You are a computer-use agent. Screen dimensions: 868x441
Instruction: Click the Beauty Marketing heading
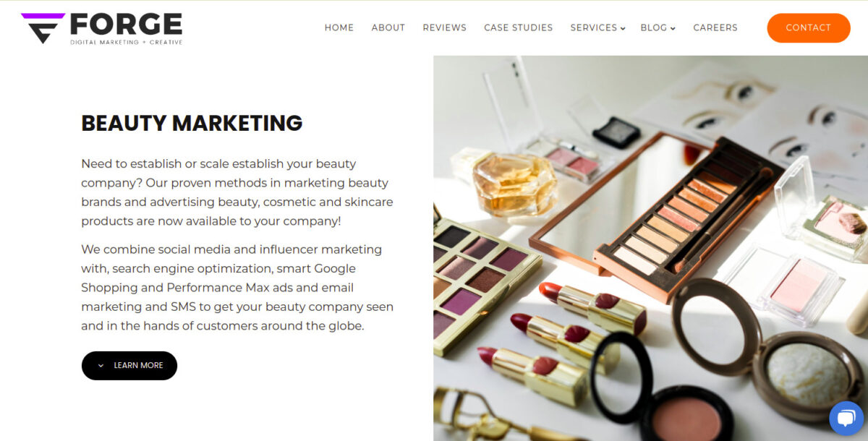click(x=192, y=123)
